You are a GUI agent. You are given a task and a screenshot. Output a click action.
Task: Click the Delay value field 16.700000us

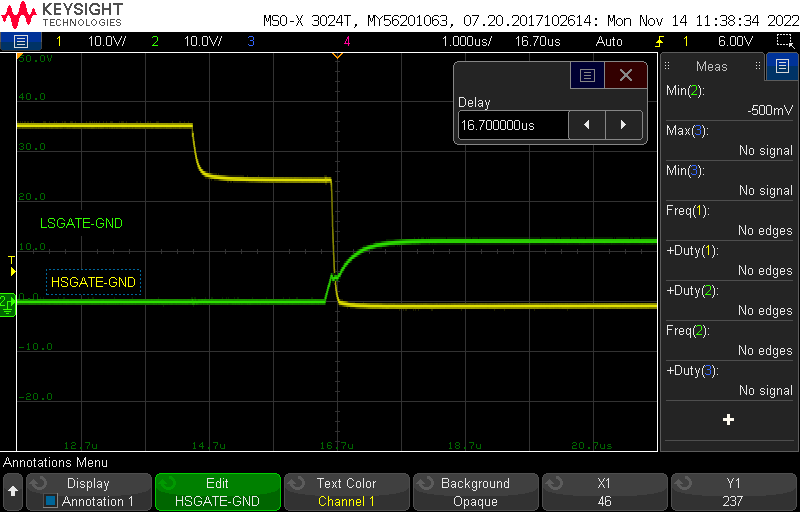pyautogui.click(x=513, y=125)
